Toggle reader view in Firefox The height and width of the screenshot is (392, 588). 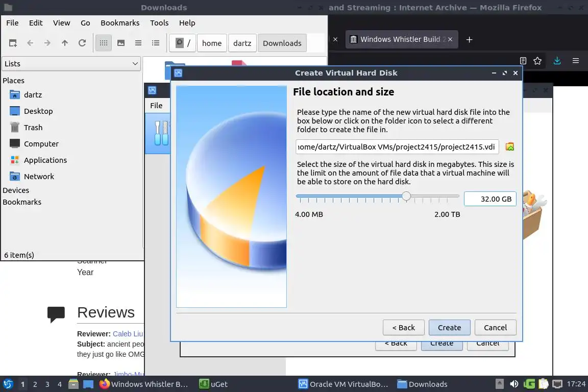pos(523,61)
